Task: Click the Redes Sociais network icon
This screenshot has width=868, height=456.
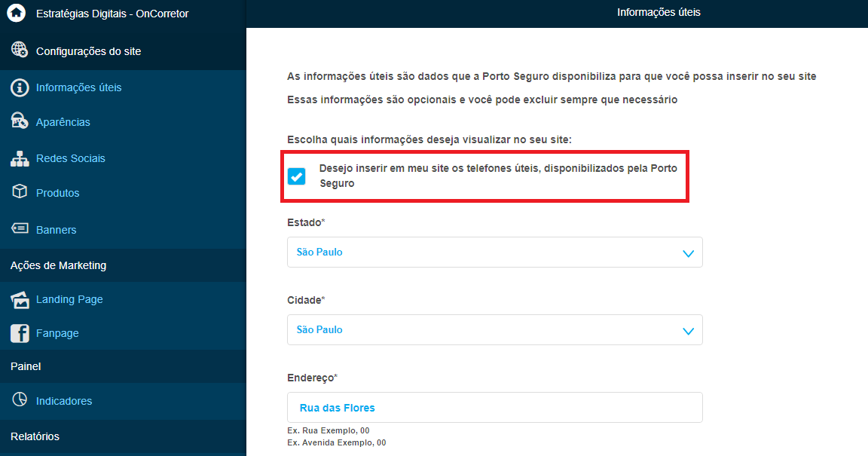Action: point(20,158)
